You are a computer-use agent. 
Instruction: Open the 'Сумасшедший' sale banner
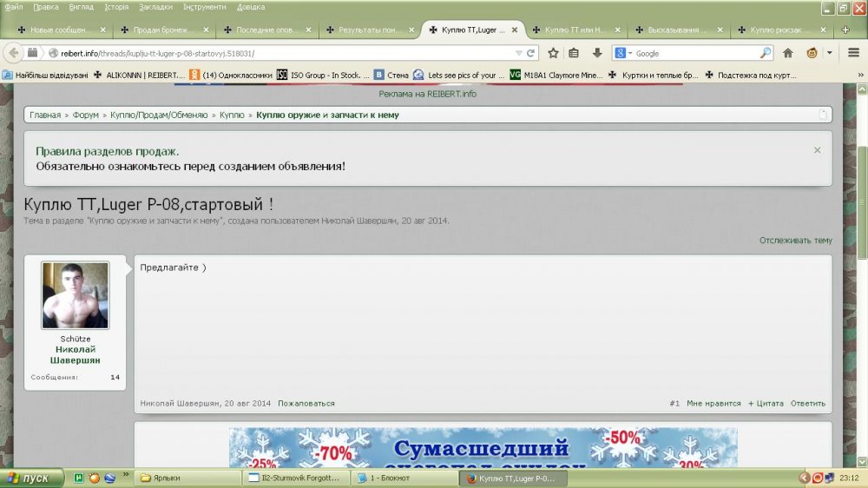click(483, 447)
